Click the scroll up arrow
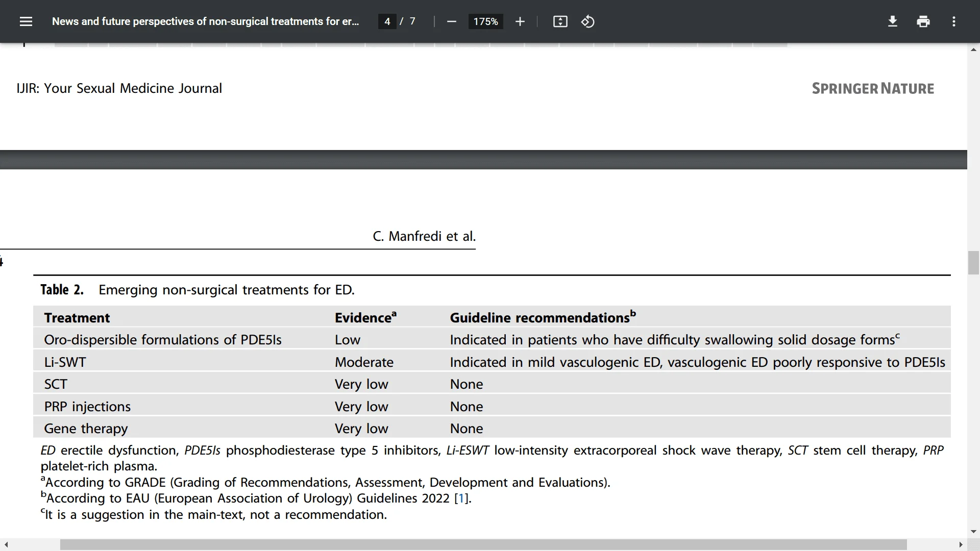Image resolution: width=980 pixels, height=551 pixels. point(973,49)
